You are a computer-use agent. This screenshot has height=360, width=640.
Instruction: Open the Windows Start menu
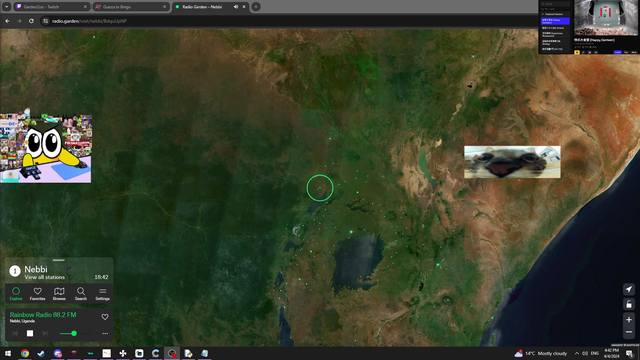[7, 353]
